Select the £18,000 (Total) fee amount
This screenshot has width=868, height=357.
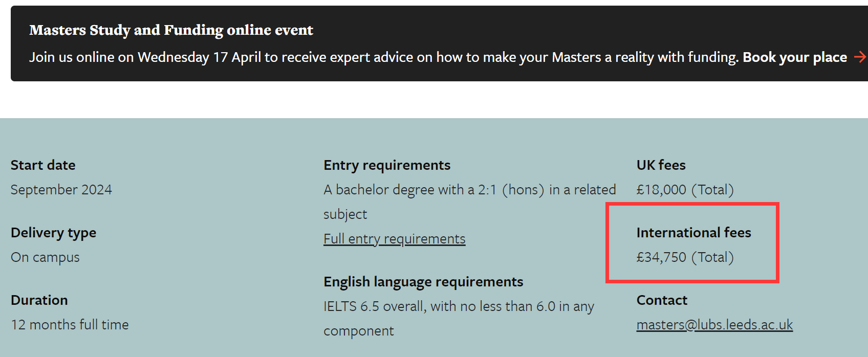click(x=685, y=190)
